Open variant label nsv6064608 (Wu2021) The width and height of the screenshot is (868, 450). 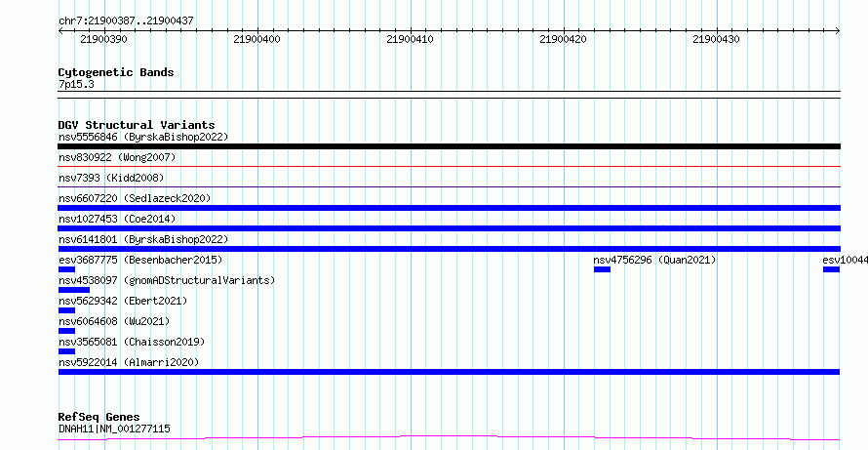pyautogui.click(x=114, y=321)
